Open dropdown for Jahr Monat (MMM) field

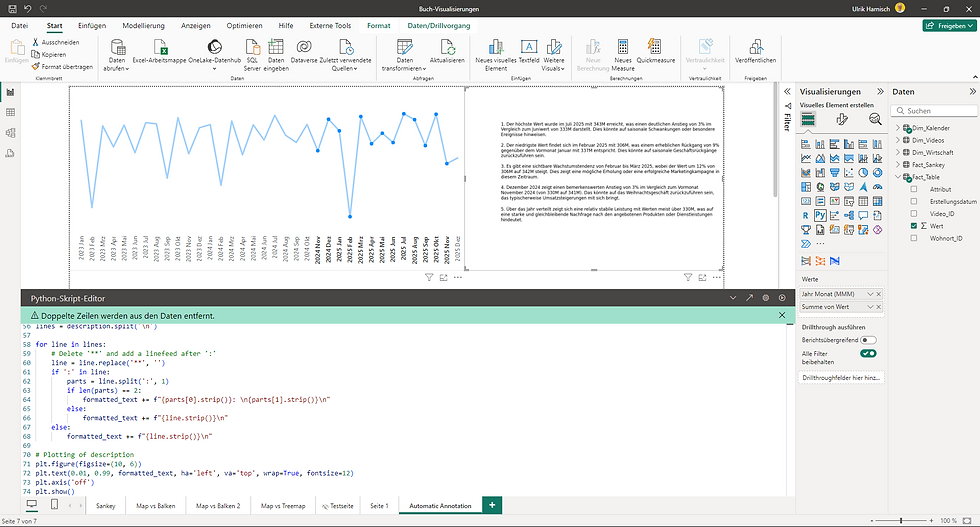tap(869, 294)
